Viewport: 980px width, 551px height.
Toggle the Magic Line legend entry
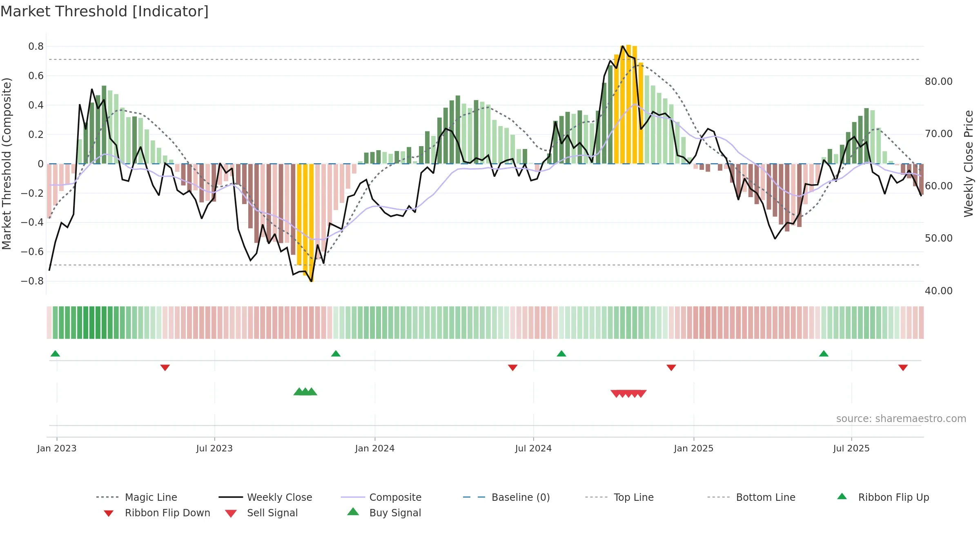pos(136,497)
